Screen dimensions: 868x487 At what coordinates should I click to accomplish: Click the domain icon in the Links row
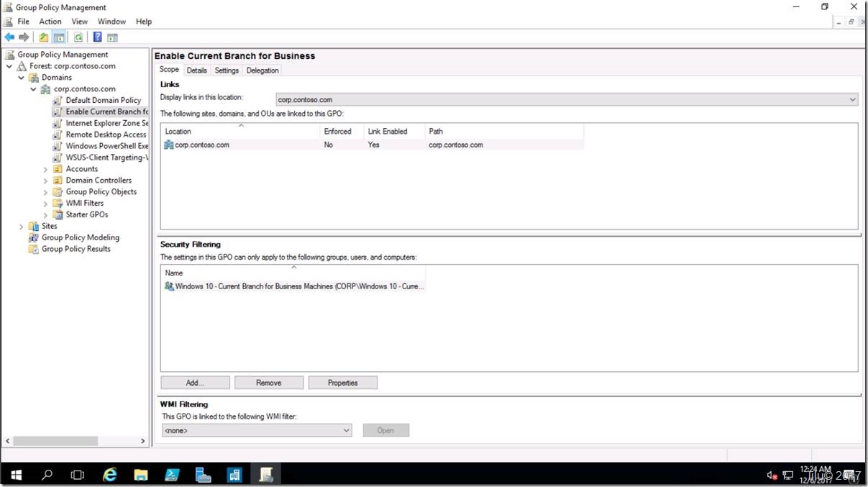(169, 145)
